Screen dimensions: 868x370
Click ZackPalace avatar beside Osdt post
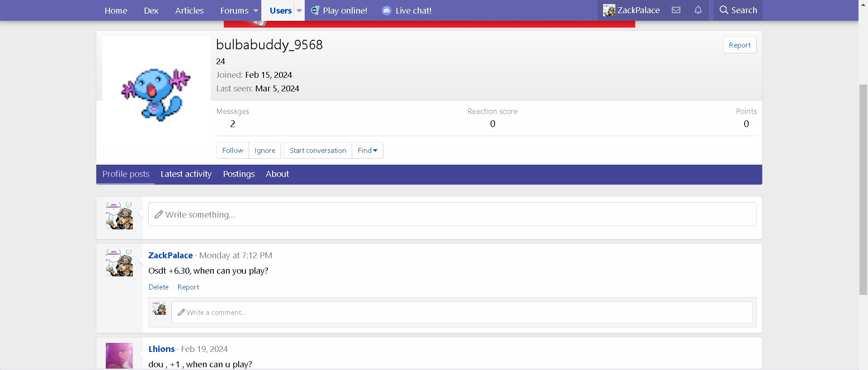tap(119, 262)
